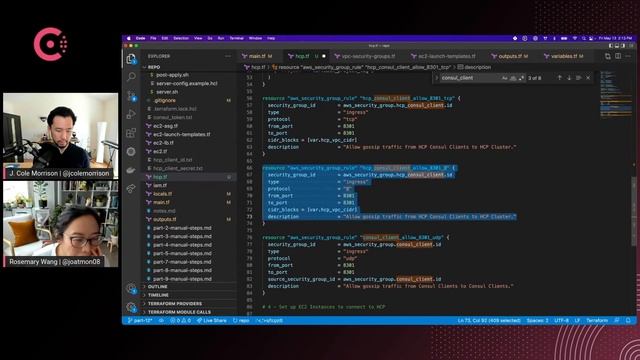Open the Live Share view in activity bar
Screen dimensions: 640x360
(131, 189)
